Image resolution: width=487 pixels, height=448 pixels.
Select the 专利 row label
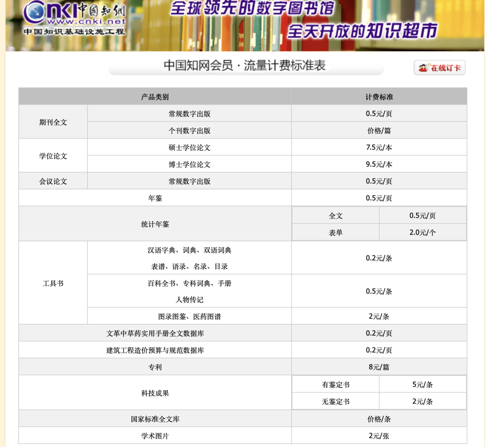point(155,367)
